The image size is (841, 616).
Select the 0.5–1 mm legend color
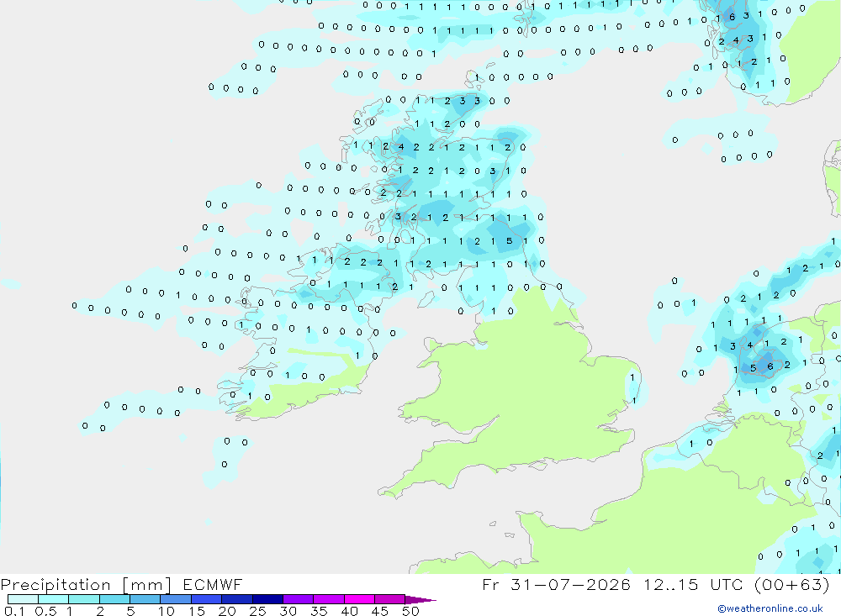click(x=53, y=599)
